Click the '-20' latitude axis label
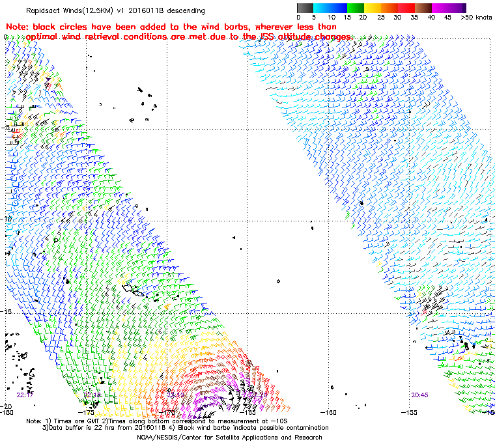495x448 pixels. tap(7, 406)
